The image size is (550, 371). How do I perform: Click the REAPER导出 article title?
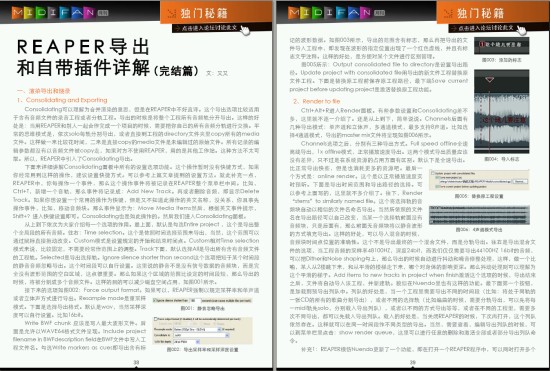click(x=107, y=57)
